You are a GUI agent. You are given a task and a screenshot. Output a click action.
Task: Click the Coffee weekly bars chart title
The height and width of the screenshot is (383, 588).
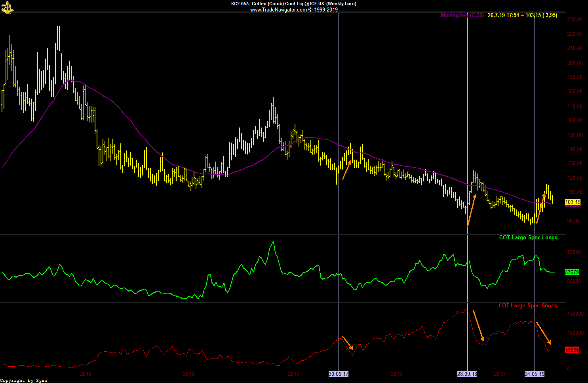293,4
